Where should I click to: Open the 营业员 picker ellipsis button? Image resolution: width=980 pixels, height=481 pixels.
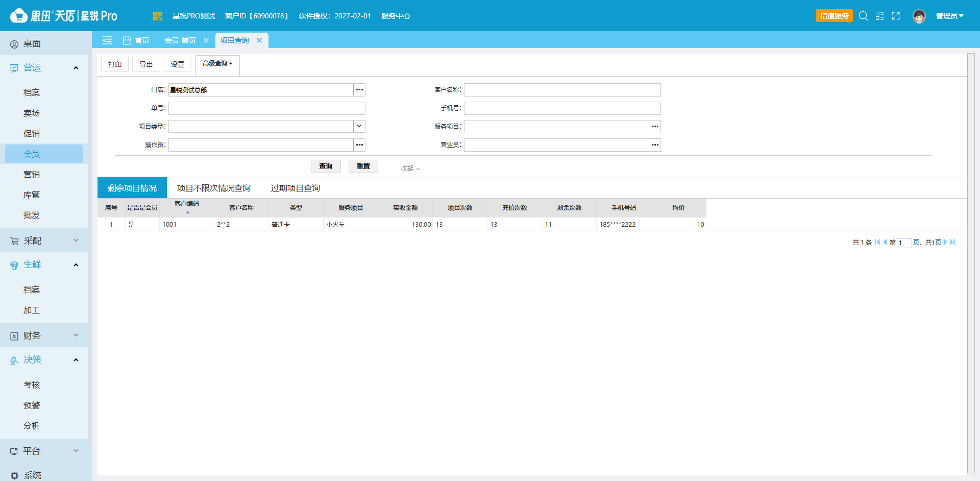point(655,145)
